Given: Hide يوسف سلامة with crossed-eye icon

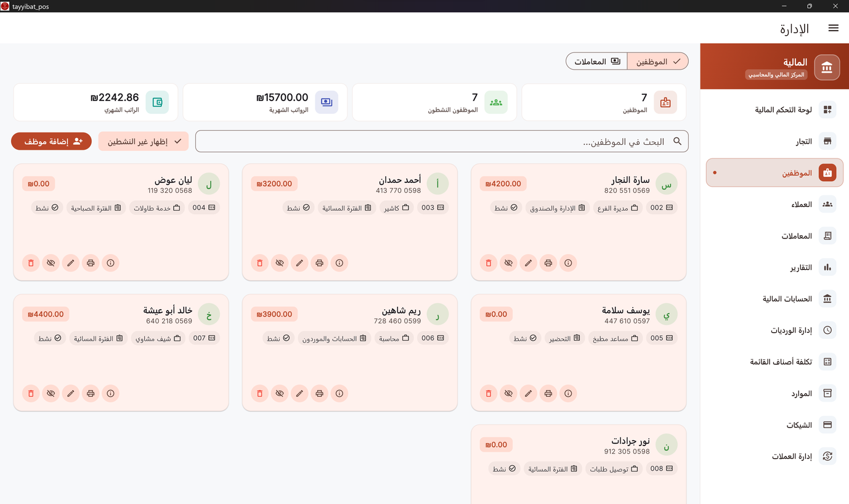Looking at the screenshot, I should (508, 393).
